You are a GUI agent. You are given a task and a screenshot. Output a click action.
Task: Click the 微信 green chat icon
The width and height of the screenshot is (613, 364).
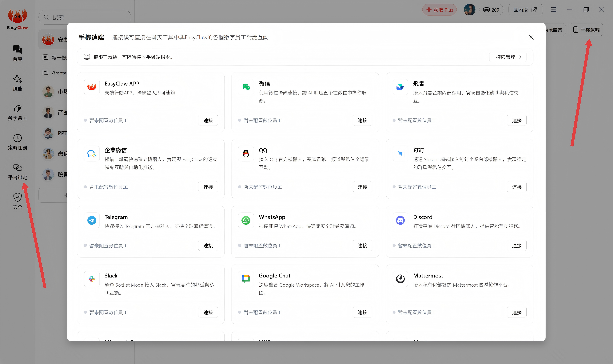point(246,87)
